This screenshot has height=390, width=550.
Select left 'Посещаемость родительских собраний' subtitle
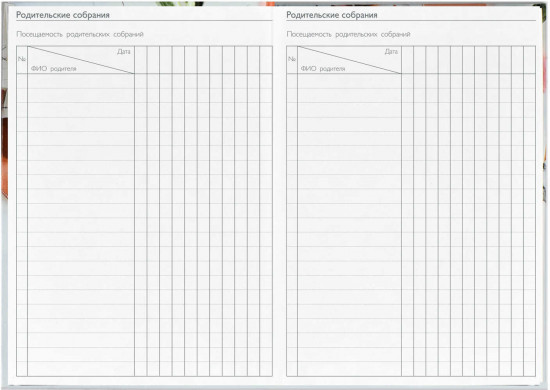point(80,34)
